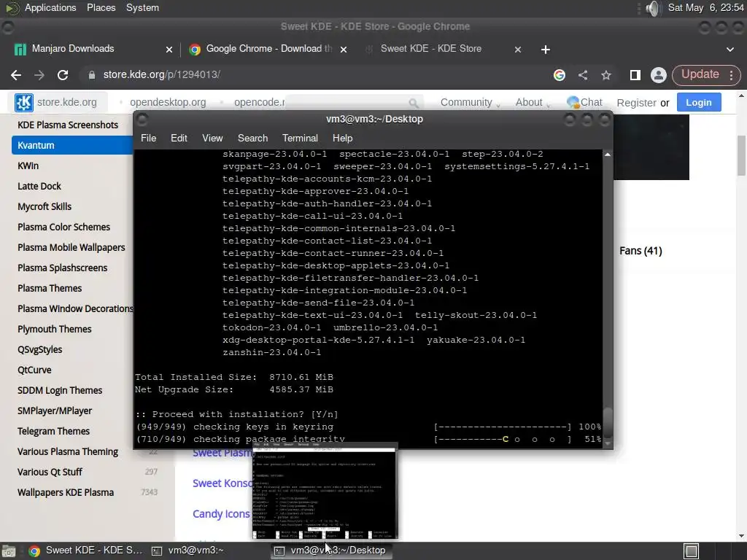
Task: Close the Manjaro Downloads tab
Action: tap(169, 50)
